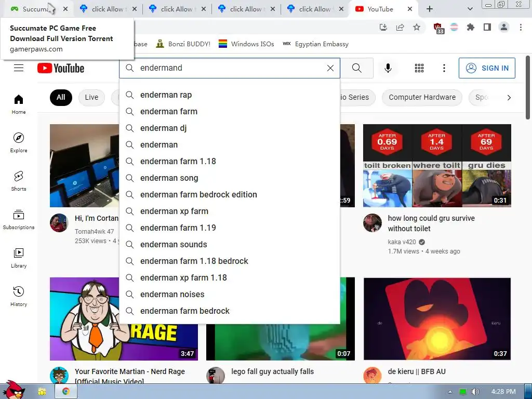
Task: Open the Chrome profile avatar
Action: coord(504,27)
